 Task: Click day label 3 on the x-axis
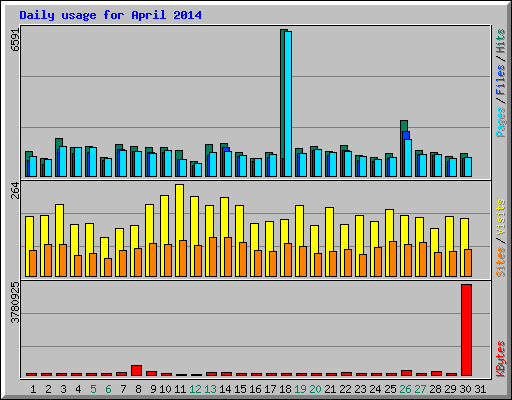63,389
